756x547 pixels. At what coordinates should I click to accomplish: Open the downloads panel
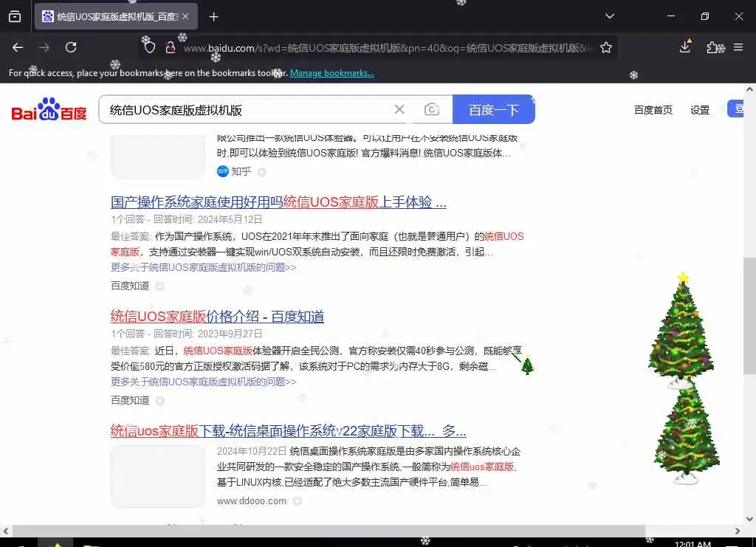tap(685, 47)
